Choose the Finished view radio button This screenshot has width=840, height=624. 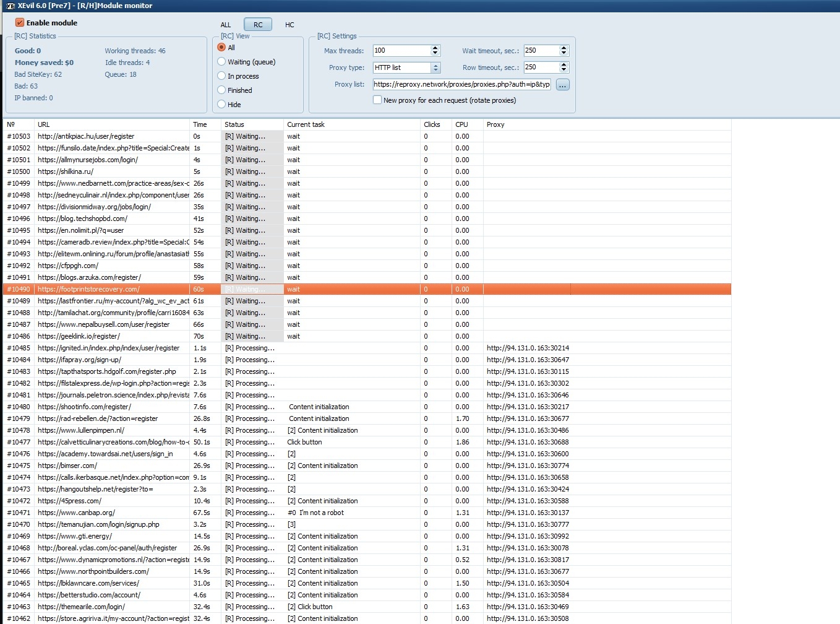point(221,90)
